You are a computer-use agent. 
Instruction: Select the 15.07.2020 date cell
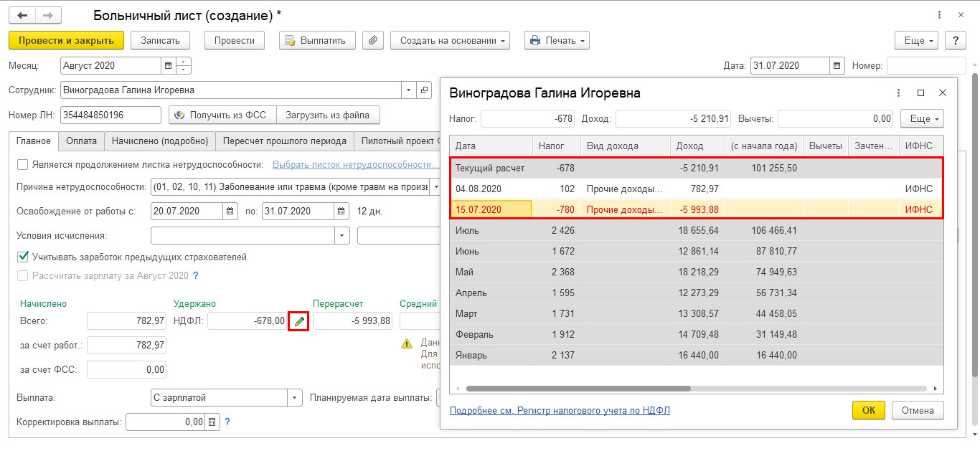coord(491,209)
